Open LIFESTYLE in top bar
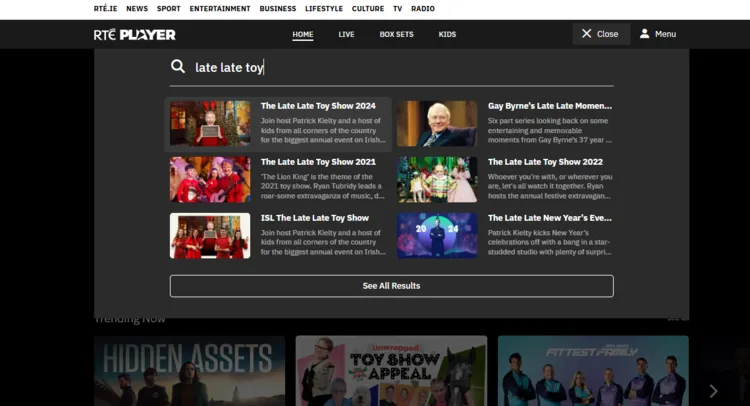The height and width of the screenshot is (406, 750). click(324, 9)
